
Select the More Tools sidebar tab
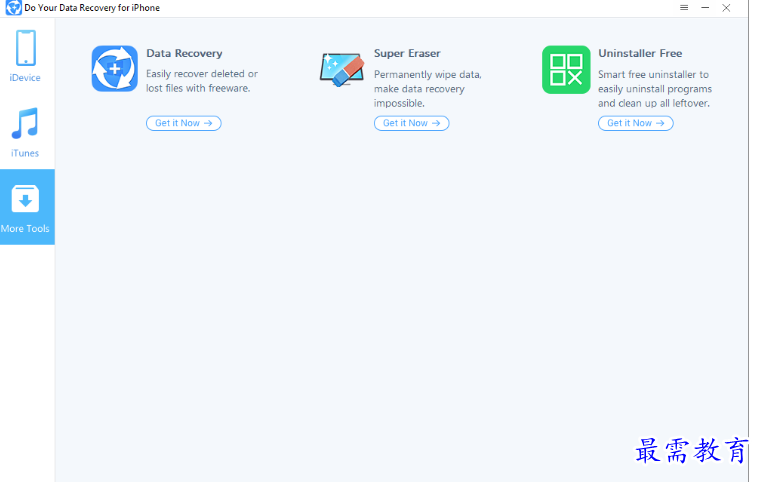coord(27,207)
